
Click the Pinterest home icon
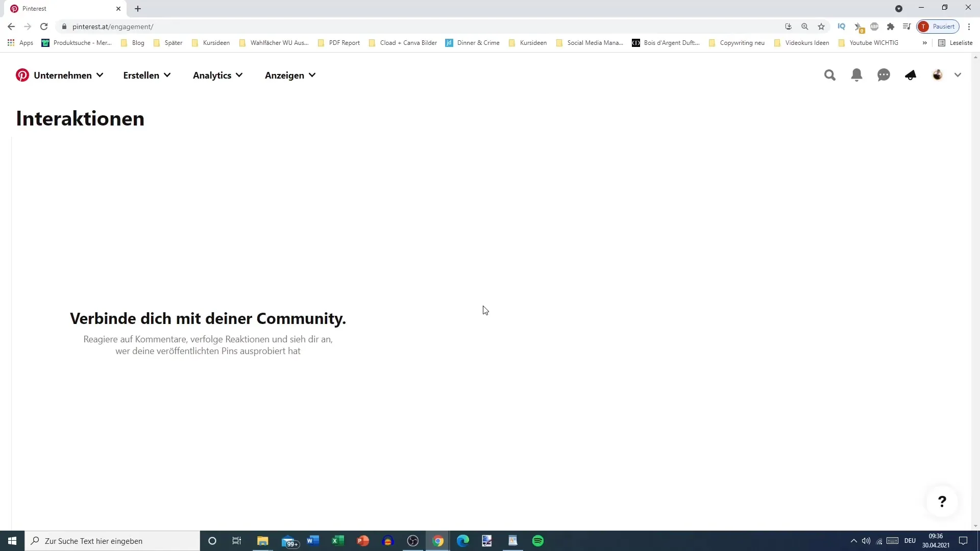click(x=22, y=74)
